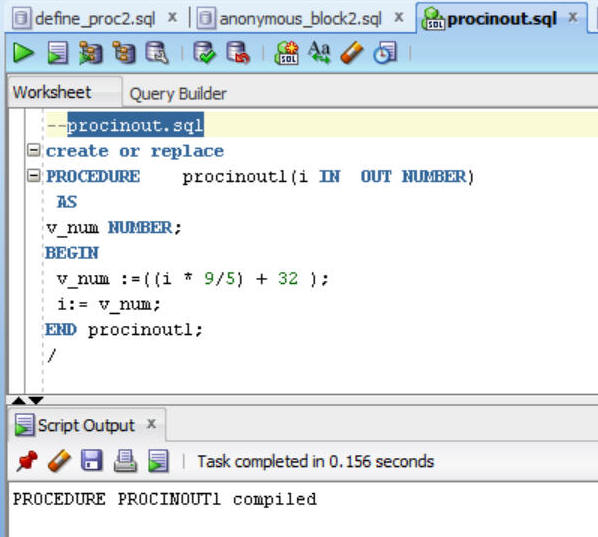Switch to the Query Builder tab
Screen dimensions: 598x537
tap(178, 94)
